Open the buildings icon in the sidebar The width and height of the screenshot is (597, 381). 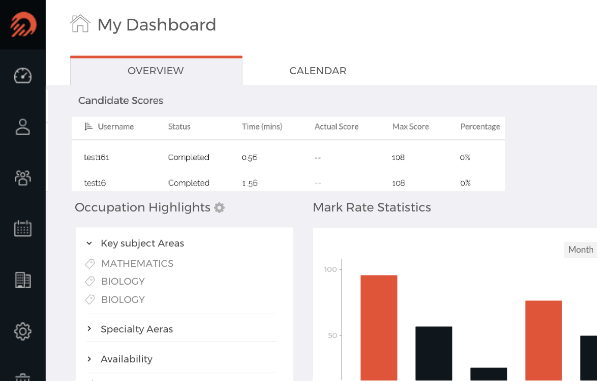click(x=23, y=280)
